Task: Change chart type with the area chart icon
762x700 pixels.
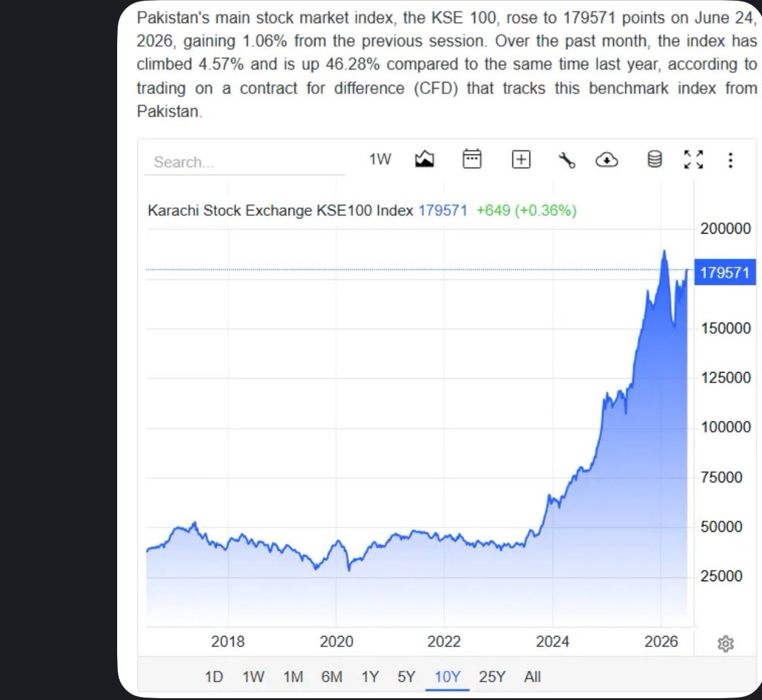Action: [425, 160]
